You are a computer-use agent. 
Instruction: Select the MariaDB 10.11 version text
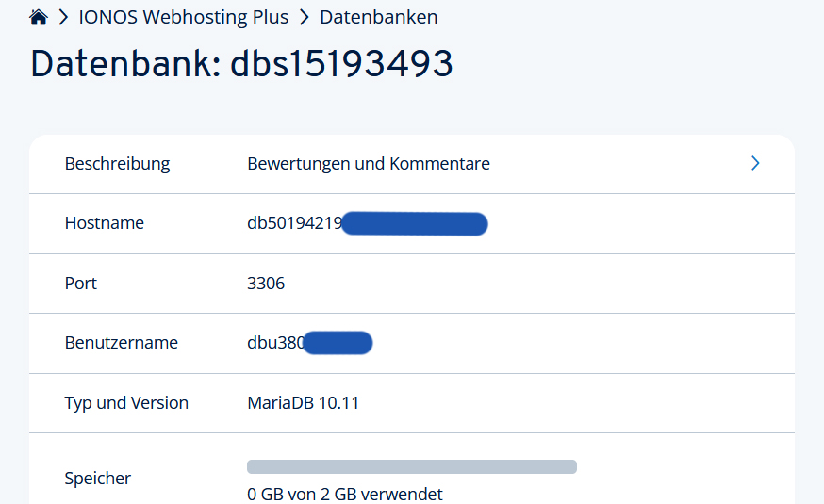click(303, 403)
